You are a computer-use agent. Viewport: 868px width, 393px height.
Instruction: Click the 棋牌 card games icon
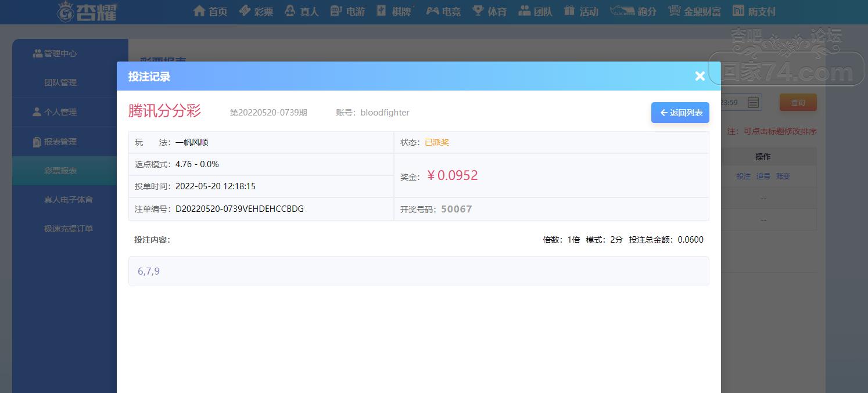click(382, 10)
